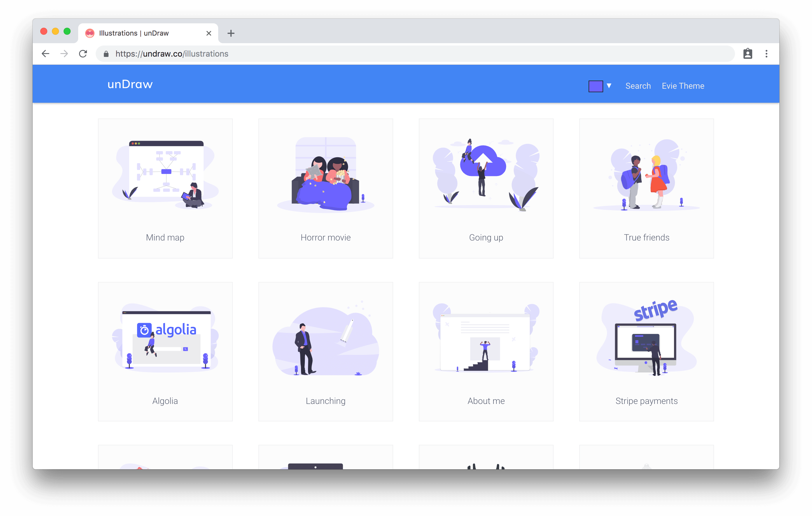812x516 pixels.
Task: Click the browser extensions icon
Action: tap(747, 54)
